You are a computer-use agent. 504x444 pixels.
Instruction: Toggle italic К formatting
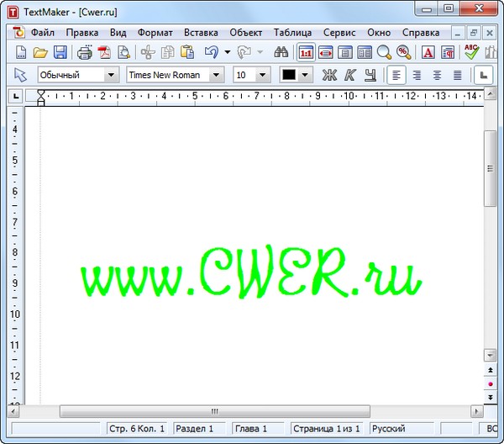click(x=349, y=75)
